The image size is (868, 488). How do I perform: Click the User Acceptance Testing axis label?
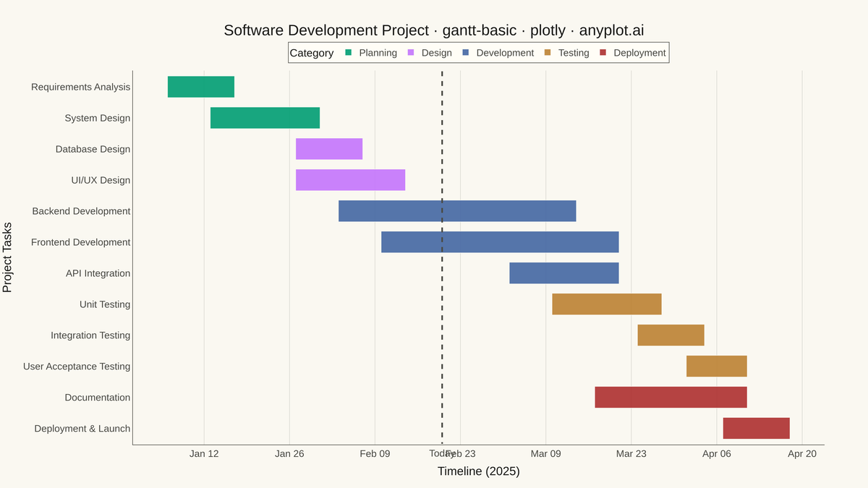pos(77,367)
